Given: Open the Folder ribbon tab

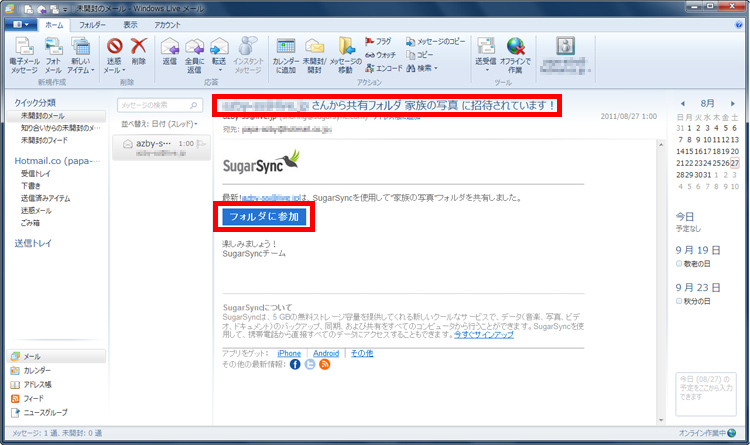Looking at the screenshot, I should (x=92, y=25).
